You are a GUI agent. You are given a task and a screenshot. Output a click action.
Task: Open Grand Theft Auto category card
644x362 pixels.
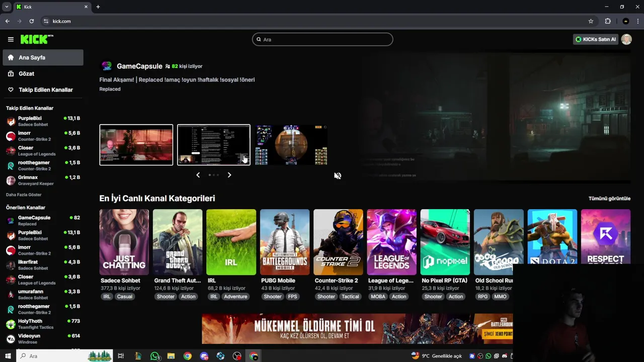[178, 242]
